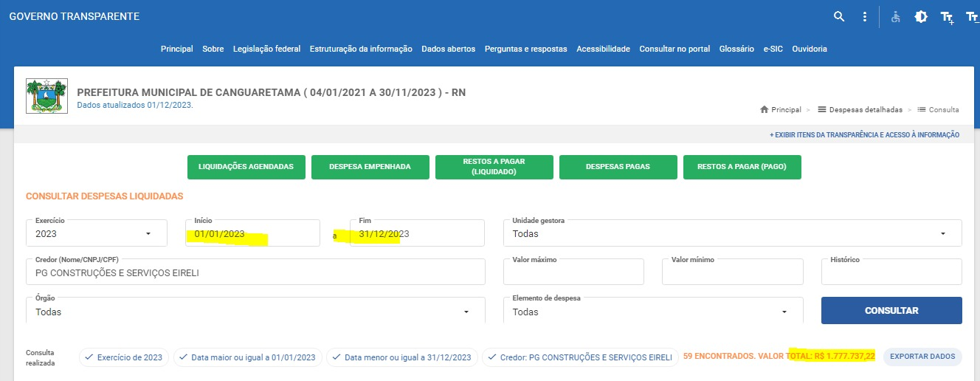Click the Valor máximo field
This screenshot has height=381, width=980.
click(573, 272)
